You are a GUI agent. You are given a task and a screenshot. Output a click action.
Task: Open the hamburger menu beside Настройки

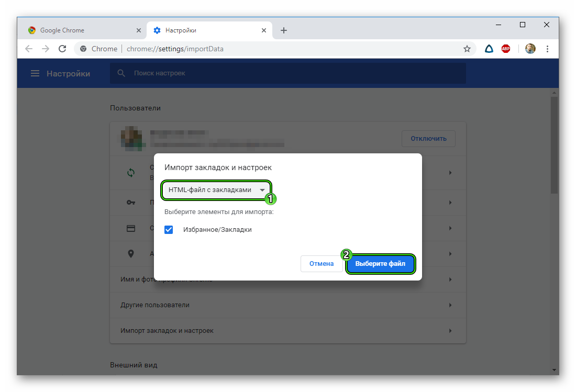35,74
